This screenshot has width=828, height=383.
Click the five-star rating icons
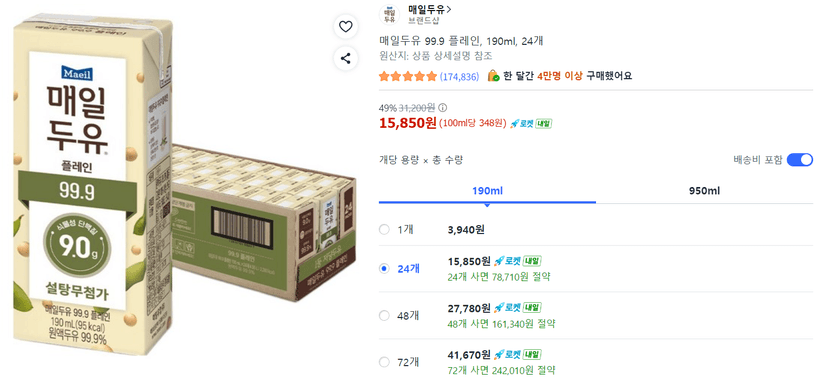tap(408, 77)
